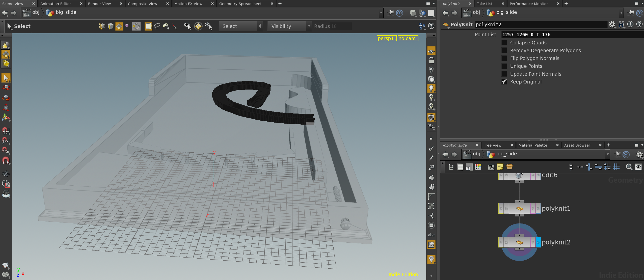The image size is (644, 280).
Task: Open the Select mode dropdown
Action: (x=240, y=26)
